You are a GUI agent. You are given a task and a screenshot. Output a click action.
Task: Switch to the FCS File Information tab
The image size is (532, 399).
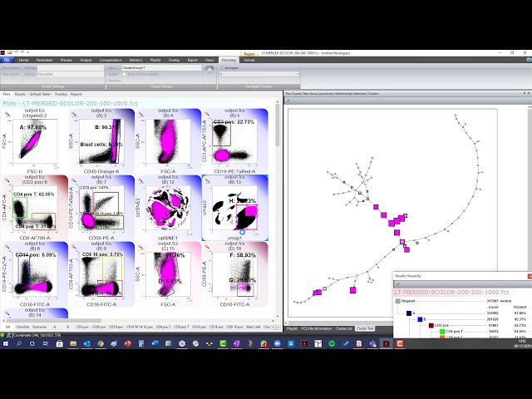coord(317,329)
